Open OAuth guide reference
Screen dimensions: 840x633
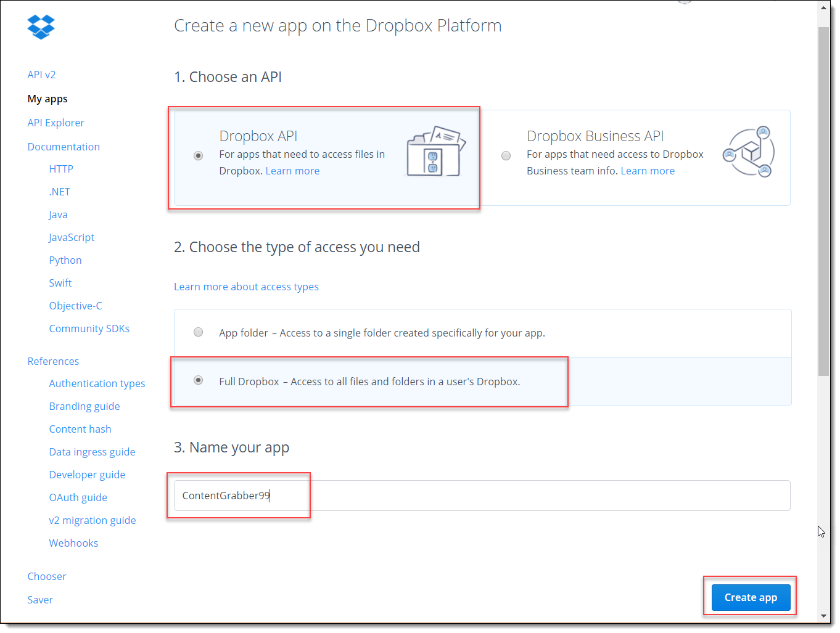tap(78, 497)
